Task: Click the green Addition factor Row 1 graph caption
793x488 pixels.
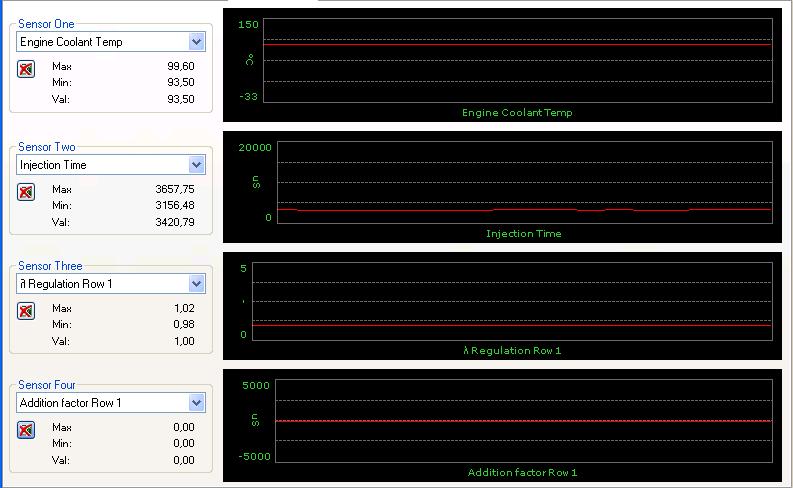Action: [x=522, y=472]
